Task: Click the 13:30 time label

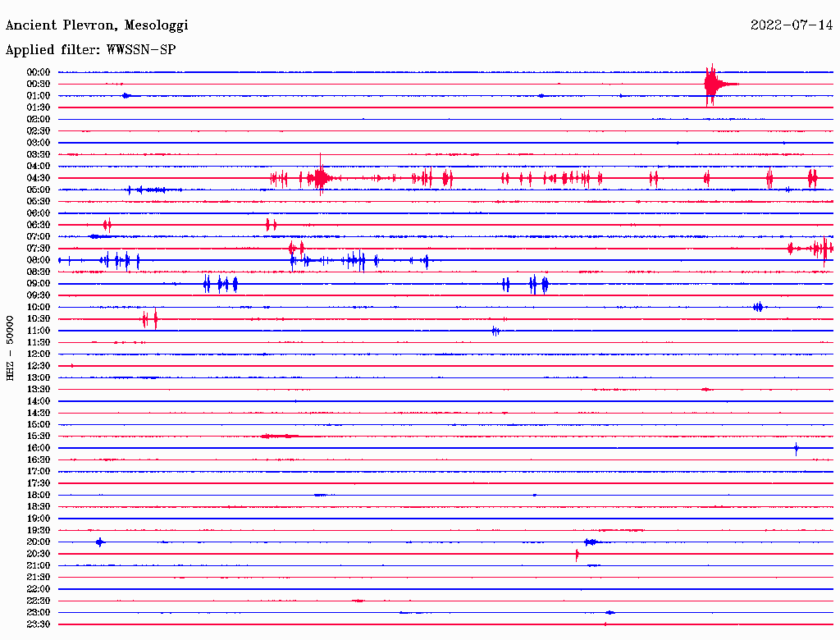Action: click(39, 389)
